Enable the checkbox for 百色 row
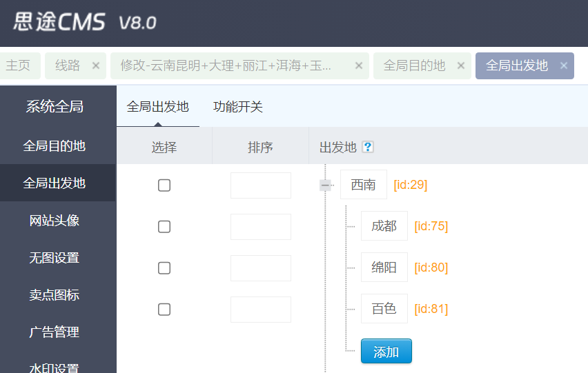588x373 pixels. [164, 309]
